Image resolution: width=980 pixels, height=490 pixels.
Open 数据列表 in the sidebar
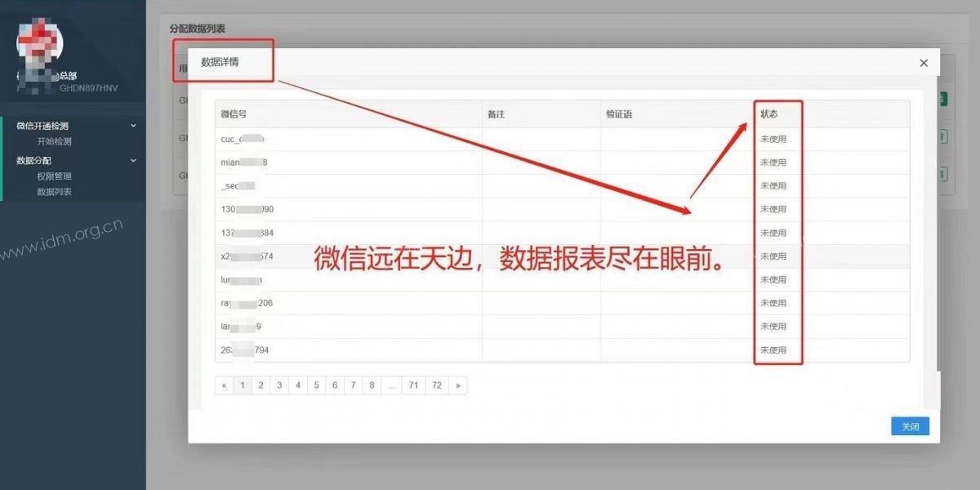54,192
